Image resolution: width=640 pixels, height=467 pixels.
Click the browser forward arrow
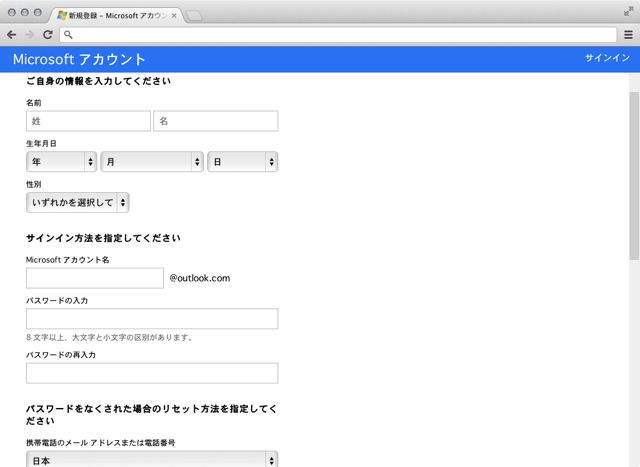29,35
